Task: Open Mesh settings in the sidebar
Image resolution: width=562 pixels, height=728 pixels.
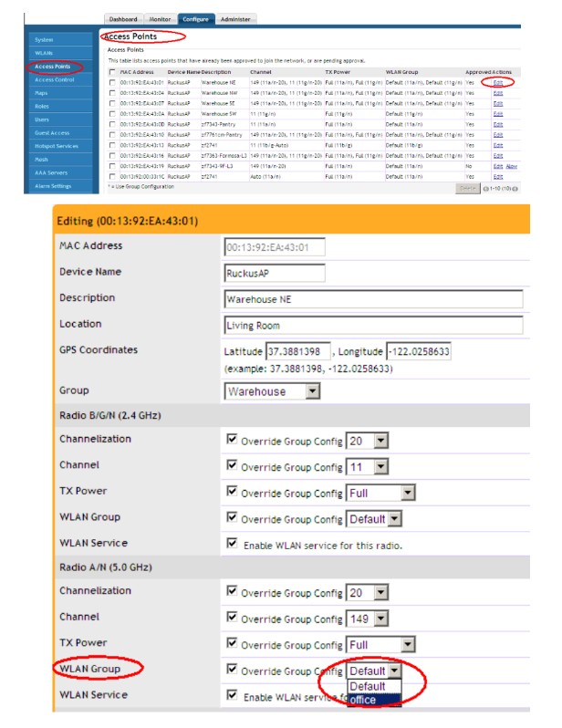Action: pos(60,160)
